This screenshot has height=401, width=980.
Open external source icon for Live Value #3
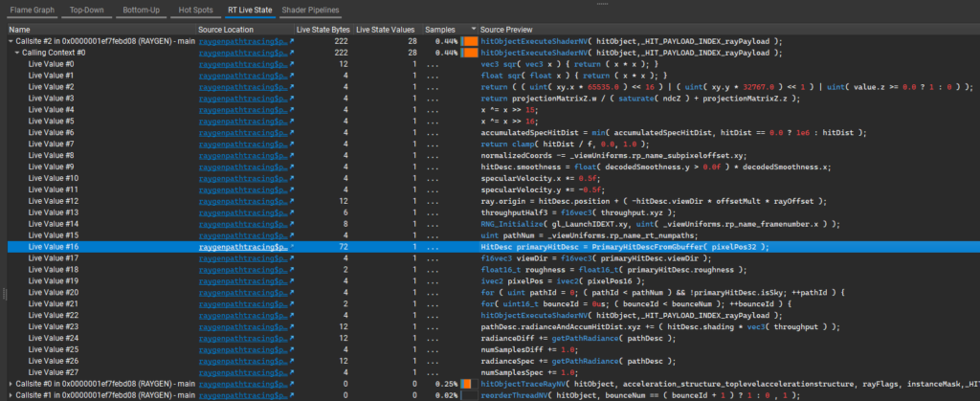pyautogui.click(x=291, y=98)
